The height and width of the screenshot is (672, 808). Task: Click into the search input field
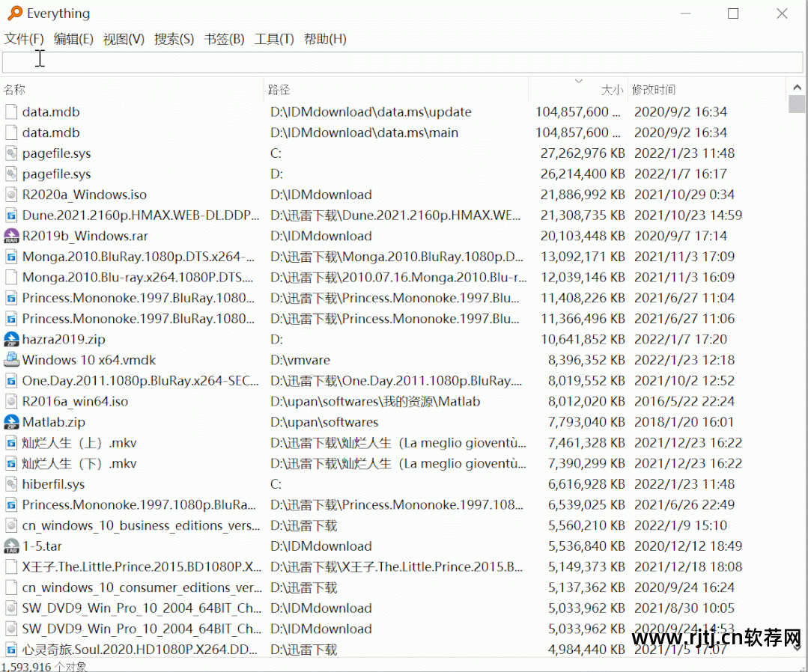(403, 62)
